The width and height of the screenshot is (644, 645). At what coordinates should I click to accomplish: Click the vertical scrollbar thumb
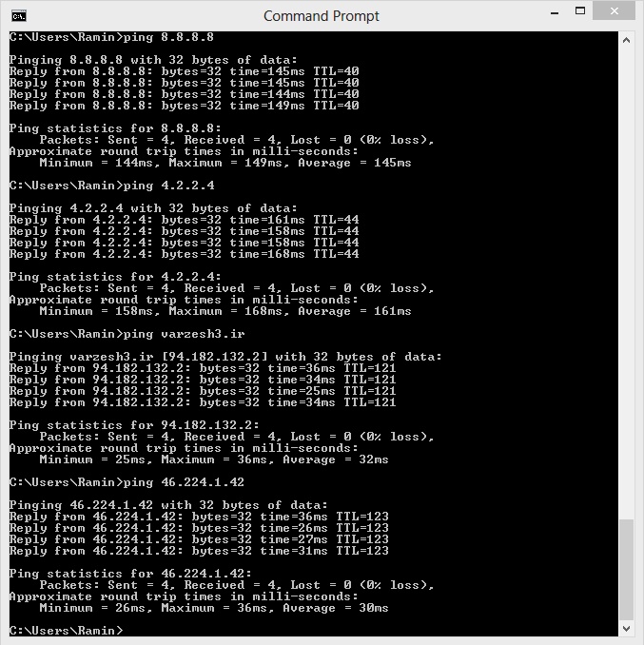[626, 570]
